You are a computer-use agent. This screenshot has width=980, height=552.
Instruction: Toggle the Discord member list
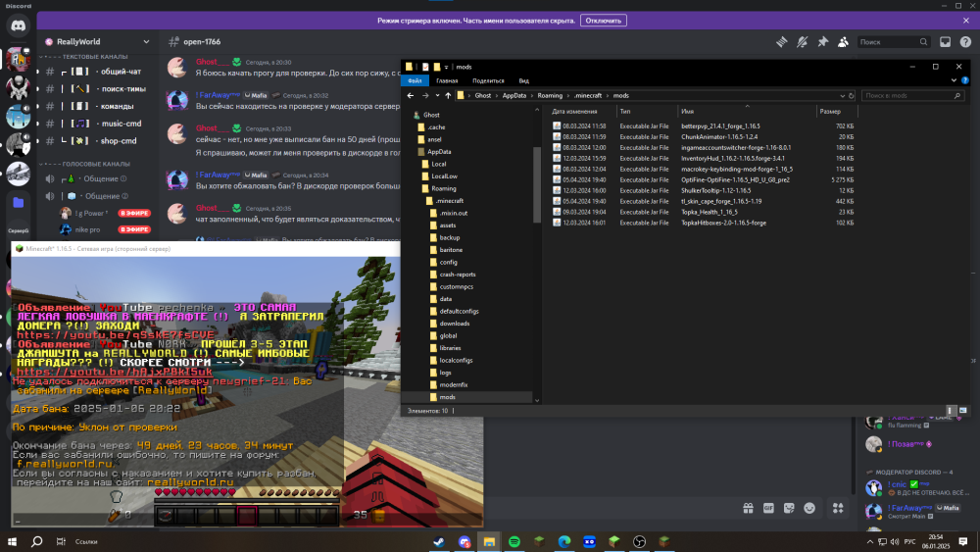click(x=843, y=42)
